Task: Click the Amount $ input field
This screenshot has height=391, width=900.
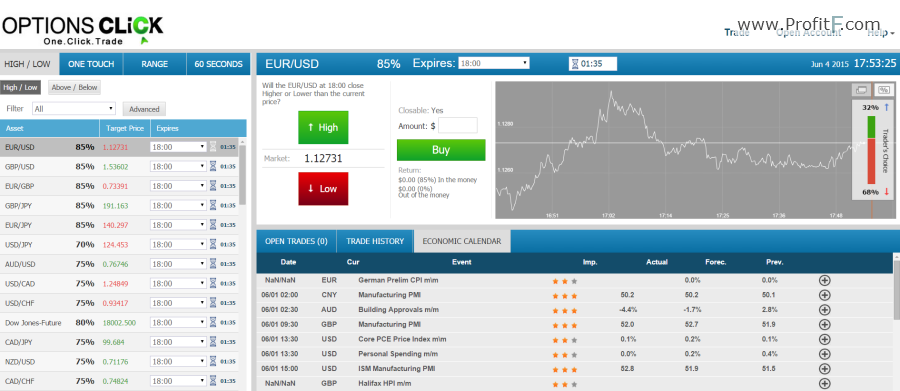Action: [458, 125]
